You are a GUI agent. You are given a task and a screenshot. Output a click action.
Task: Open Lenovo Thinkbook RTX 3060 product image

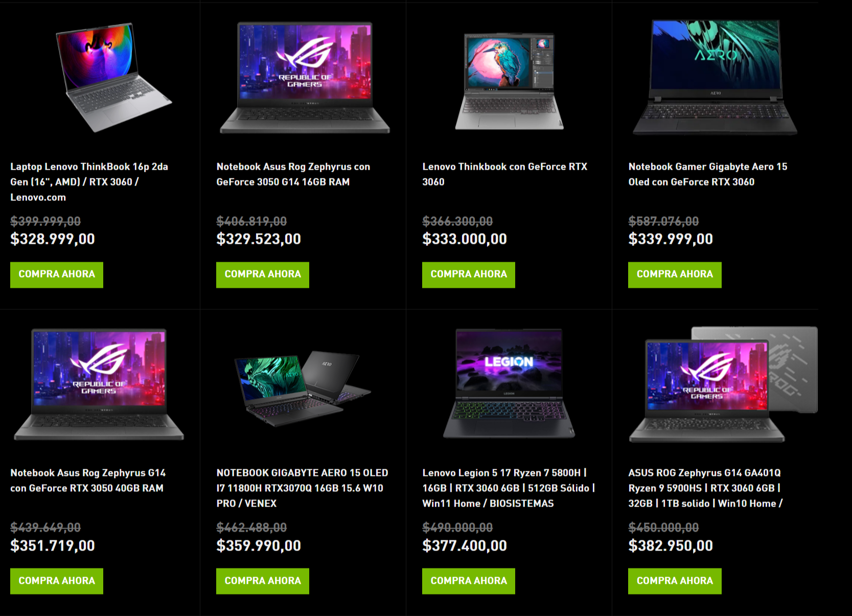tap(510, 81)
